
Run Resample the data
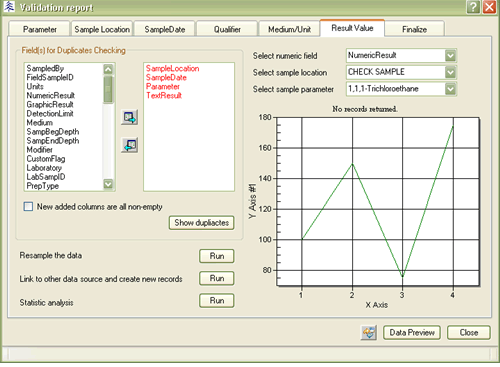point(217,256)
